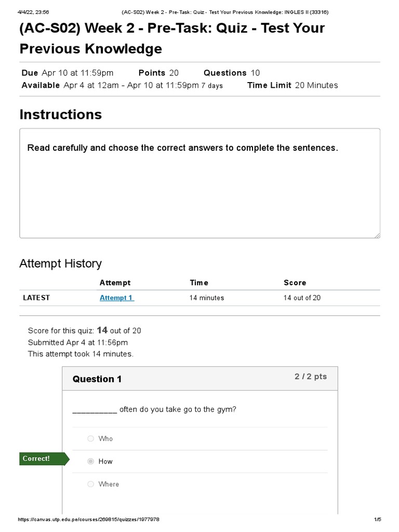Click the "14 out of 20" table score
Image resolution: width=399 pixels, height=532 pixels.
click(x=302, y=298)
